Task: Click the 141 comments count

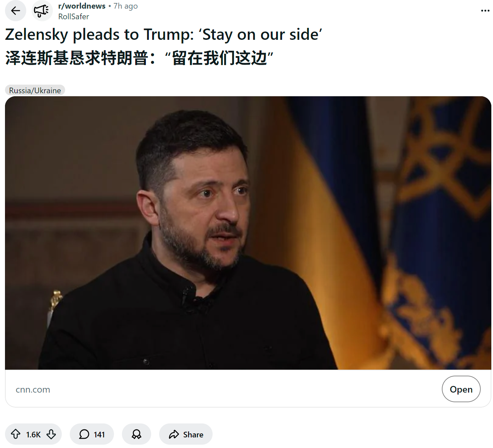Action: 99,434
